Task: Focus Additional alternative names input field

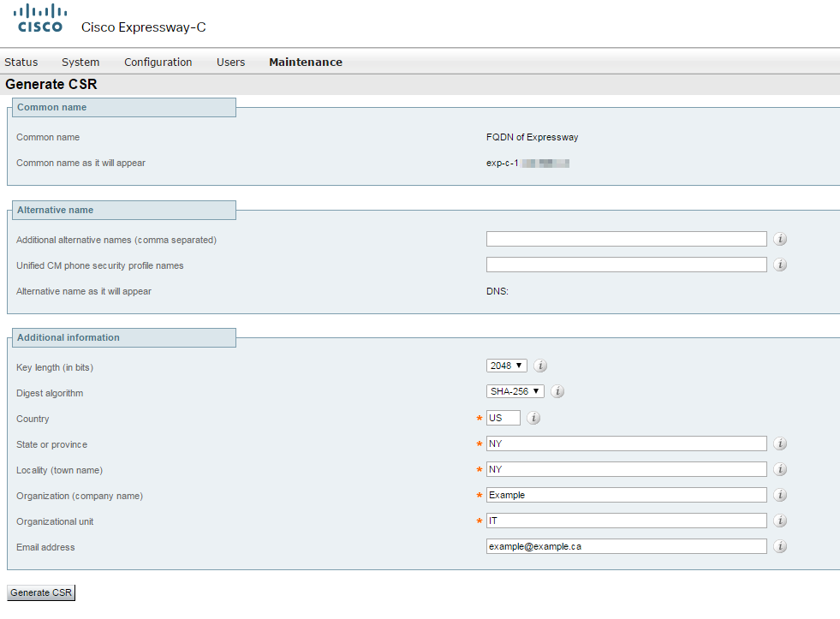Action: (626, 239)
